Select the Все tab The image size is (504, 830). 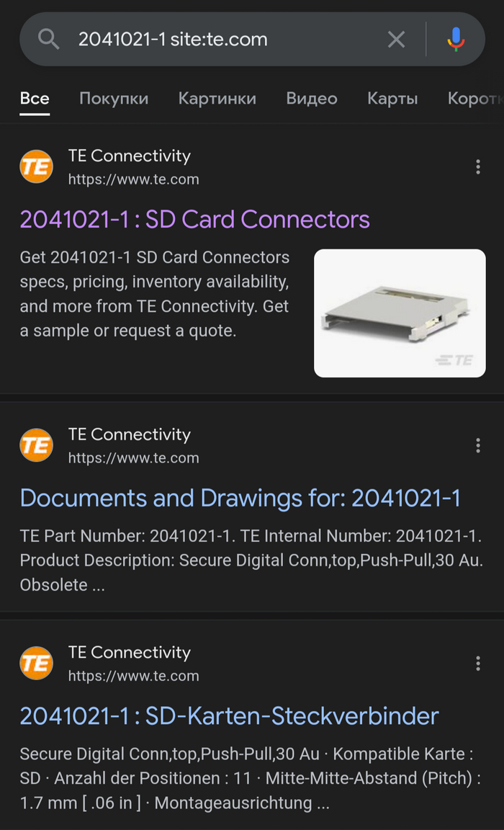click(35, 99)
